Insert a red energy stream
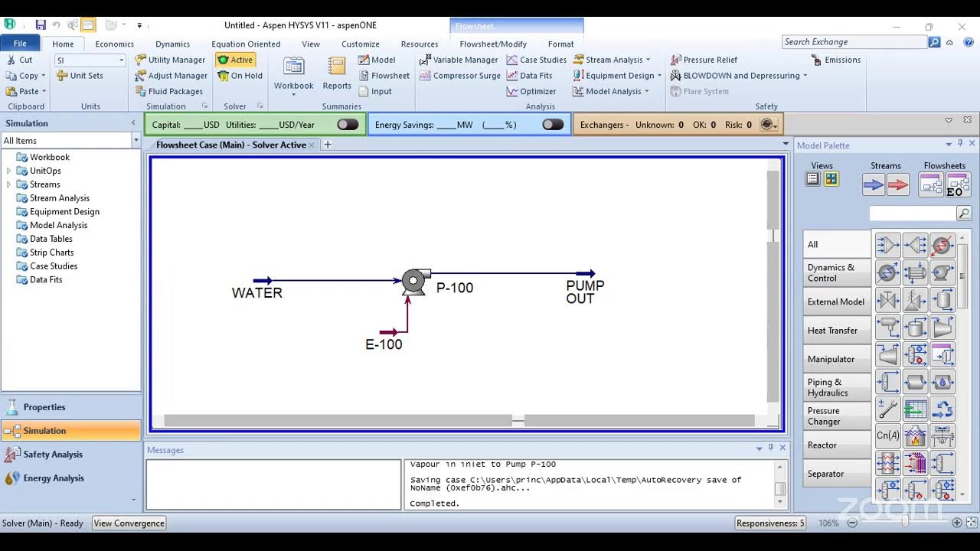 898,184
